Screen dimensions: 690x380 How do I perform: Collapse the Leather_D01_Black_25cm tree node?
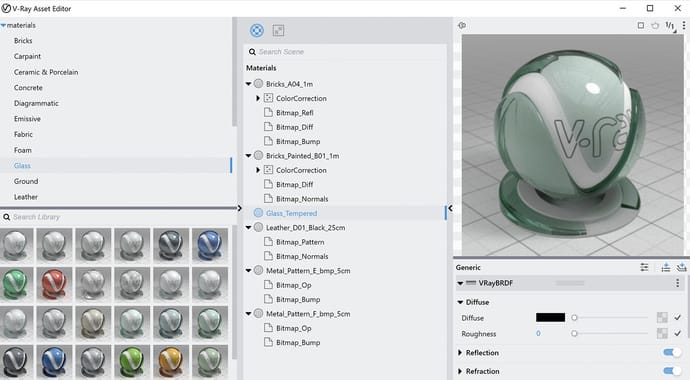pos(249,227)
